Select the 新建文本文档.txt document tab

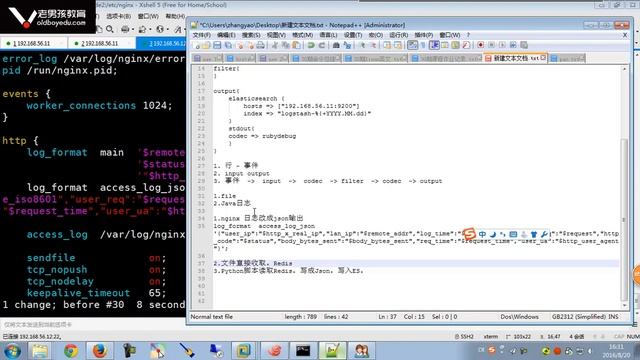pos(515,58)
